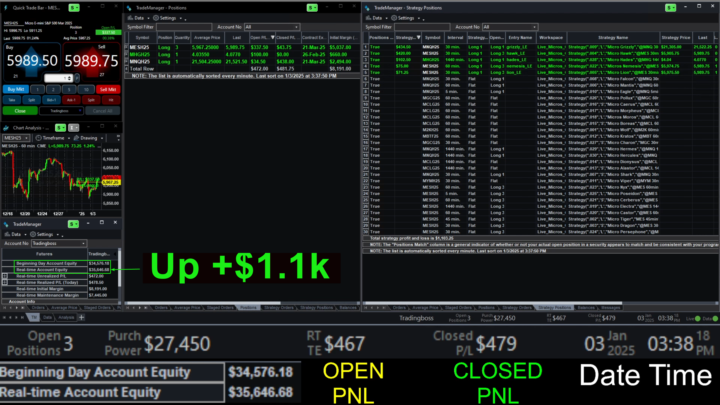The height and width of the screenshot is (405, 720).
Task: Click sort arrow on Strategy P/L column header
Action: click(x=418, y=37)
